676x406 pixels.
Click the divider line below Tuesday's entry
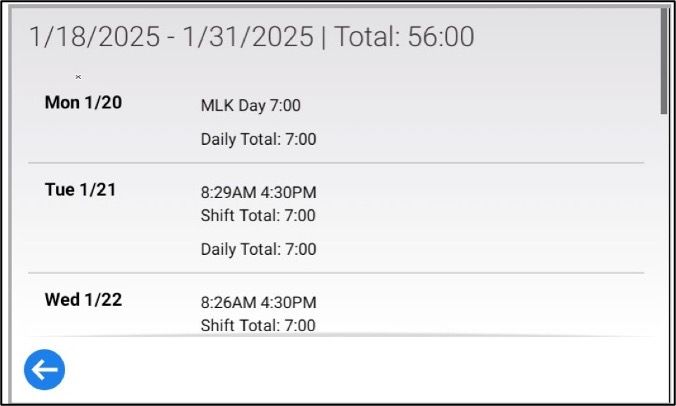(336, 273)
